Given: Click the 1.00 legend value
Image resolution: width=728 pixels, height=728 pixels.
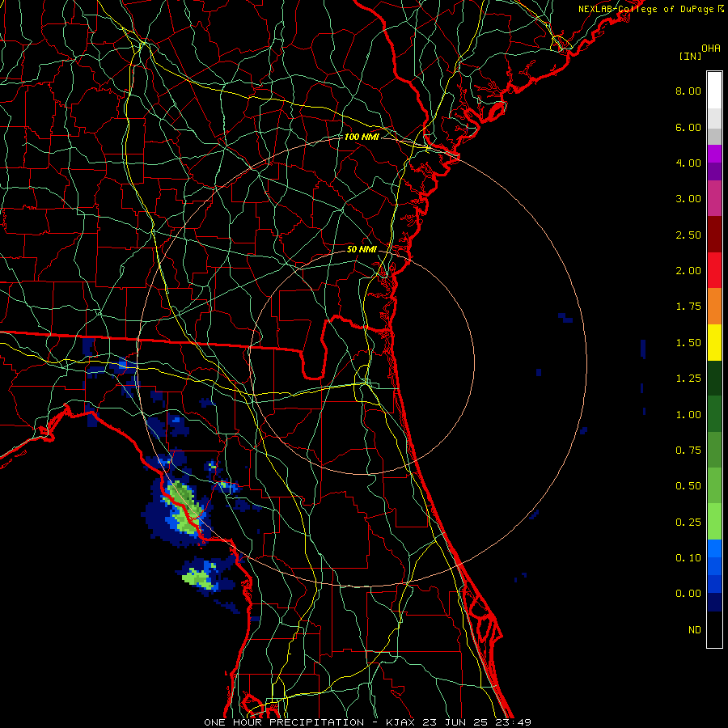Looking at the screenshot, I should 688,415.
